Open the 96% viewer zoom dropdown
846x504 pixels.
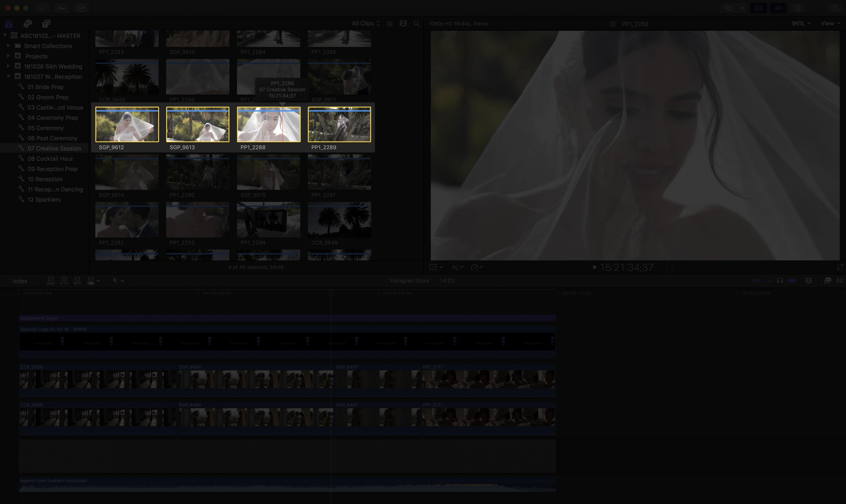pyautogui.click(x=801, y=23)
